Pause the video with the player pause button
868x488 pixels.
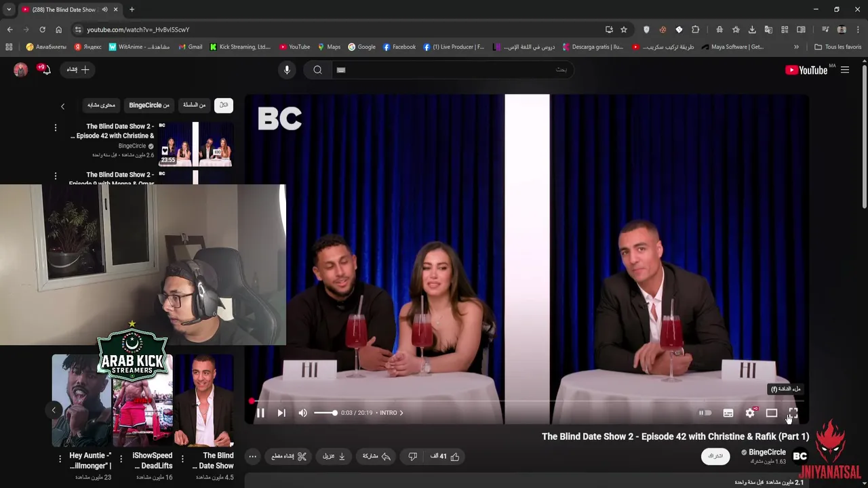(260, 413)
